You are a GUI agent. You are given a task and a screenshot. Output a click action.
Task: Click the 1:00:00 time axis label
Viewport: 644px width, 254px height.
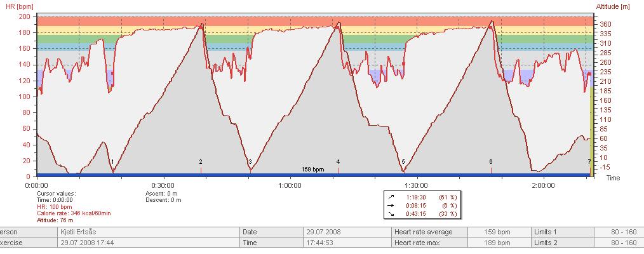tap(290, 185)
